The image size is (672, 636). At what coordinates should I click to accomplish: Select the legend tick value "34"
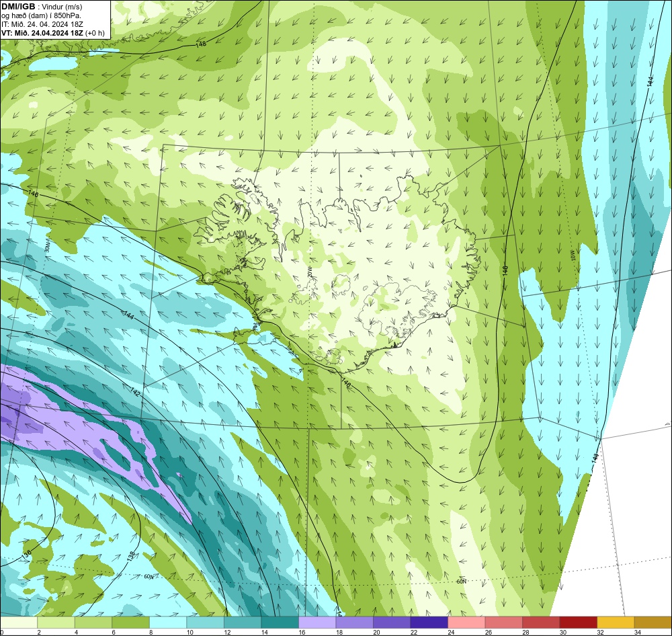637,632
